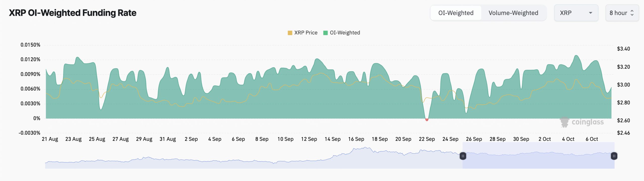
Task: Click the left range slider handle
Action: [x=463, y=156]
